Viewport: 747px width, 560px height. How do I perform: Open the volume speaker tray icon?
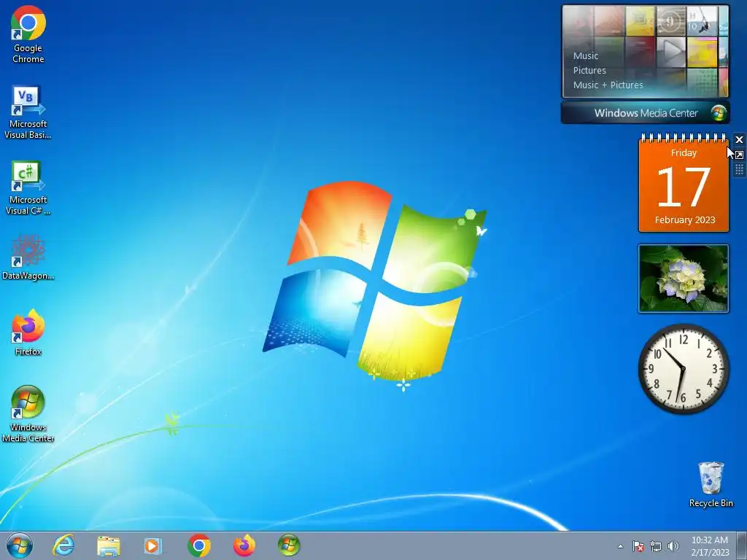673,546
